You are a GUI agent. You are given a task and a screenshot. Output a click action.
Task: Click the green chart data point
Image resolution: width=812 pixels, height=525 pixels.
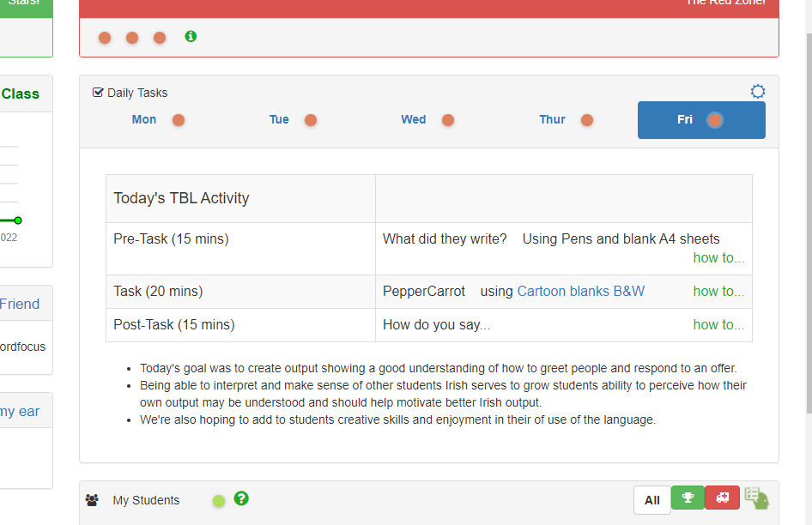pyautogui.click(x=18, y=220)
